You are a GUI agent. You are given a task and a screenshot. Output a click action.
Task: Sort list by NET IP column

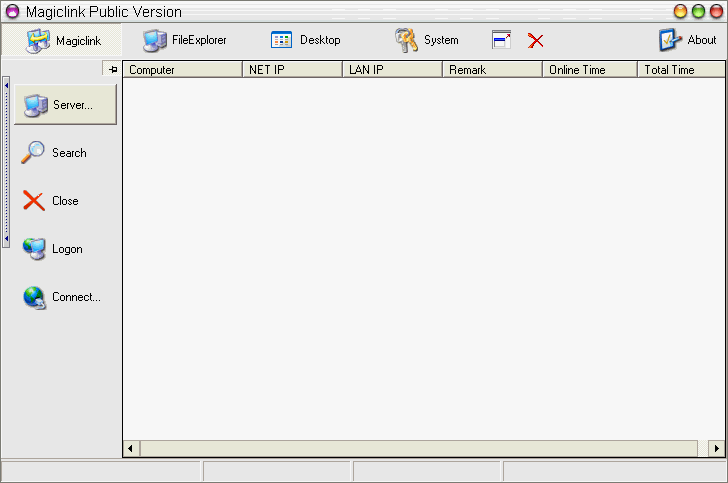pyautogui.click(x=292, y=70)
